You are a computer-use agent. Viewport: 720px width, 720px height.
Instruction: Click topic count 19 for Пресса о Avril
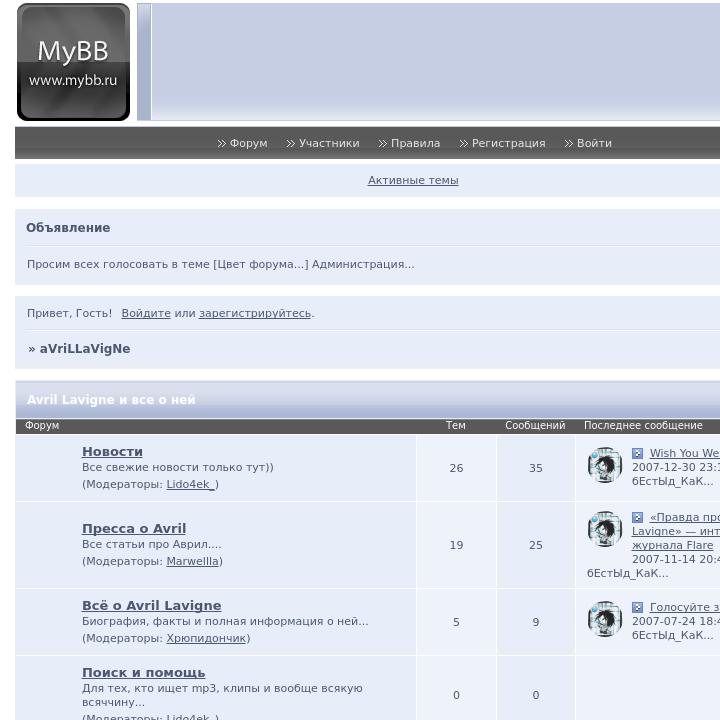click(456, 545)
